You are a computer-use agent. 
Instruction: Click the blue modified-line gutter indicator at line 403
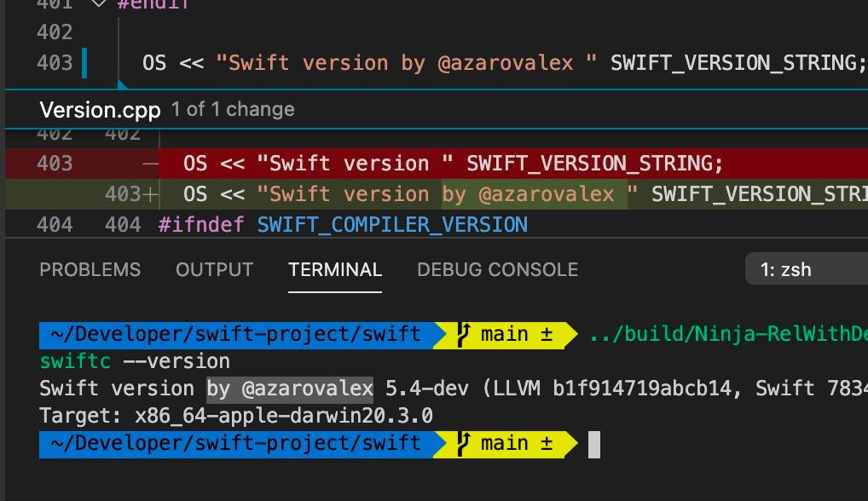(x=84, y=62)
